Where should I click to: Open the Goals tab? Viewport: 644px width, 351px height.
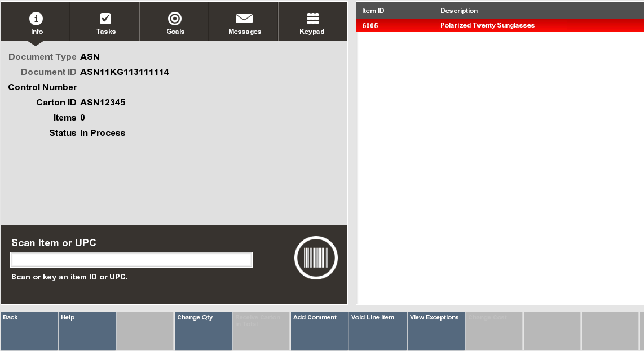coord(175,21)
